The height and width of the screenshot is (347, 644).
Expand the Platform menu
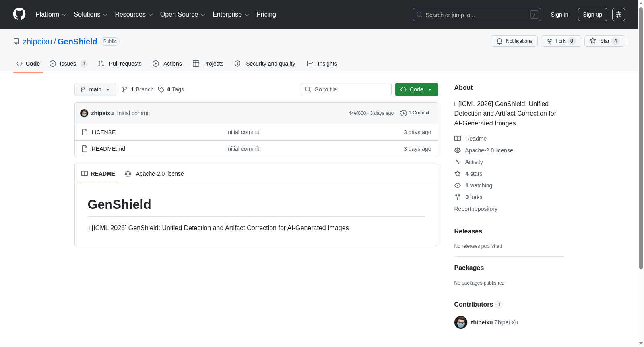(x=51, y=15)
